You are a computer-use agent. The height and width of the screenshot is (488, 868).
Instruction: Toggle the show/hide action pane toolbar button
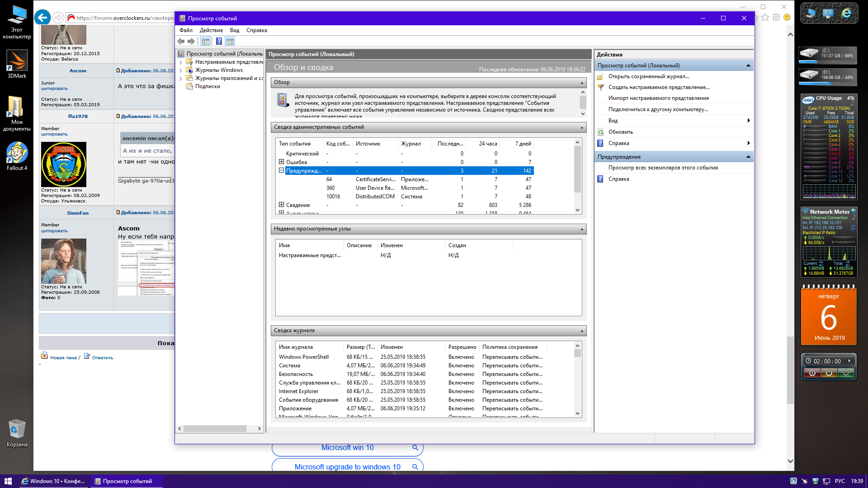pos(230,42)
